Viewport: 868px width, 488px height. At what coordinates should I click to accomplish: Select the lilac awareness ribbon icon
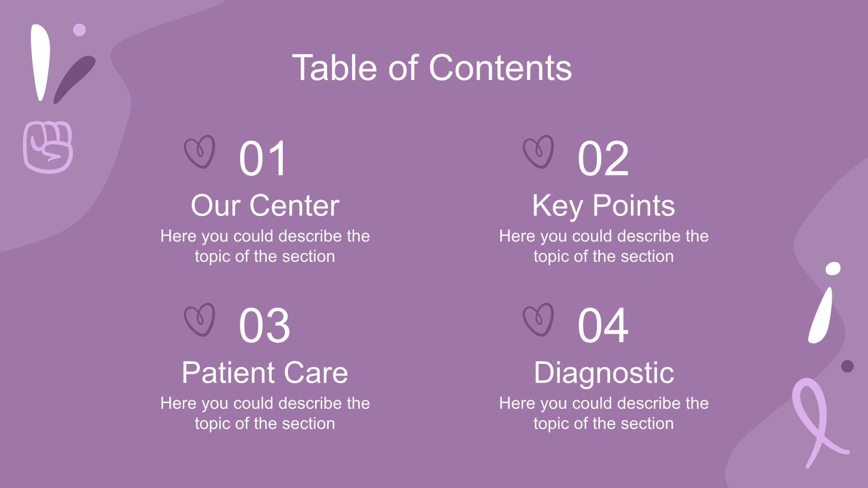[820, 423]
